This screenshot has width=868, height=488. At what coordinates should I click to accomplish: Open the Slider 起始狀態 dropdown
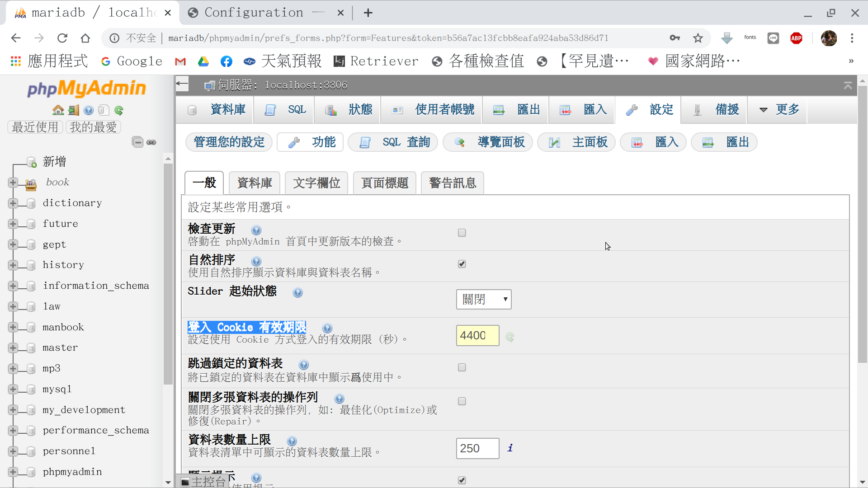pyautogui.click(x=484, y=299)
